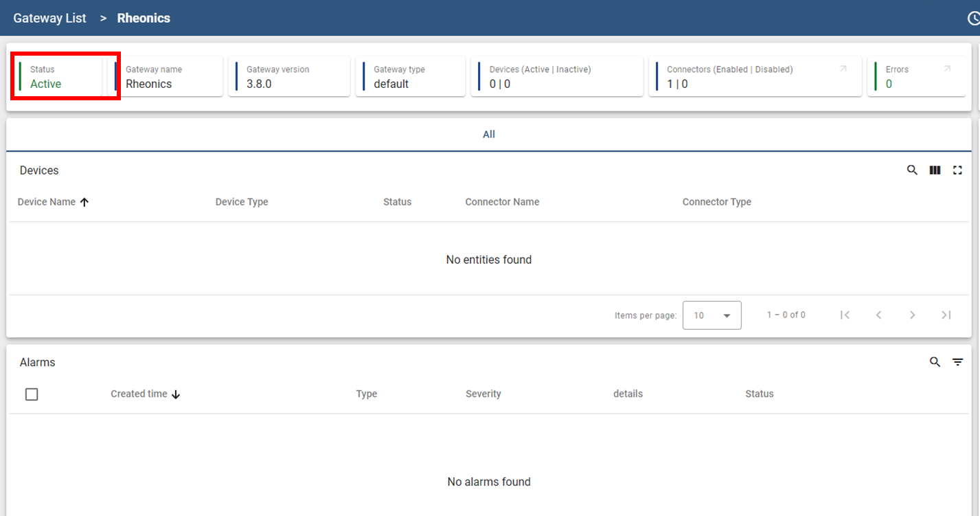Viewport: 980px width, 516px height.
Task: Expand Devices panel to fullscreen
Action: tap(957, 170)
